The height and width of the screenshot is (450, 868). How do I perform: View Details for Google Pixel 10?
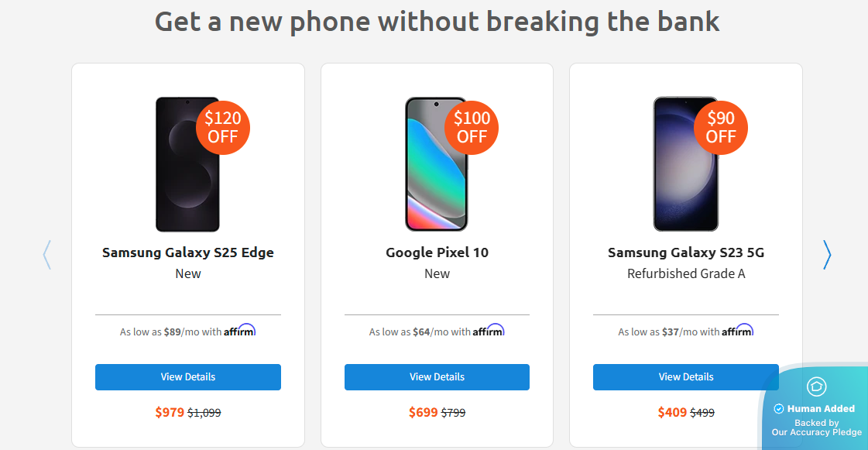[437, 377]
